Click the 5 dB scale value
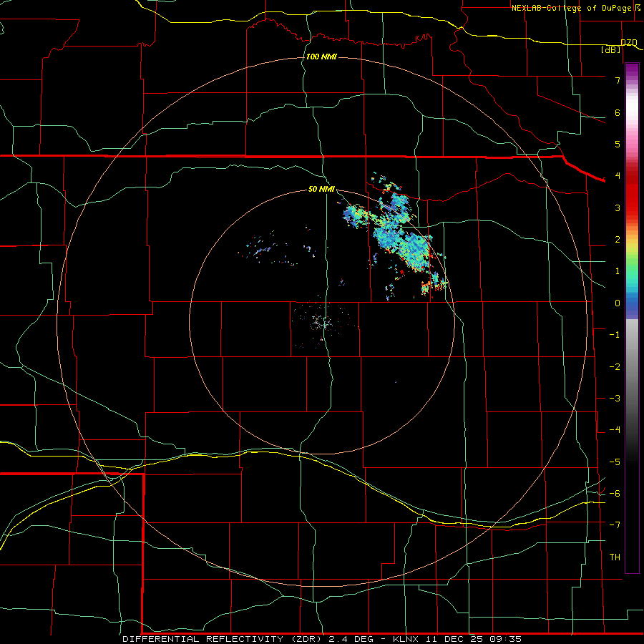Image resolution: width=644 pixels, height=644 pixels. [x=618, y=144]
